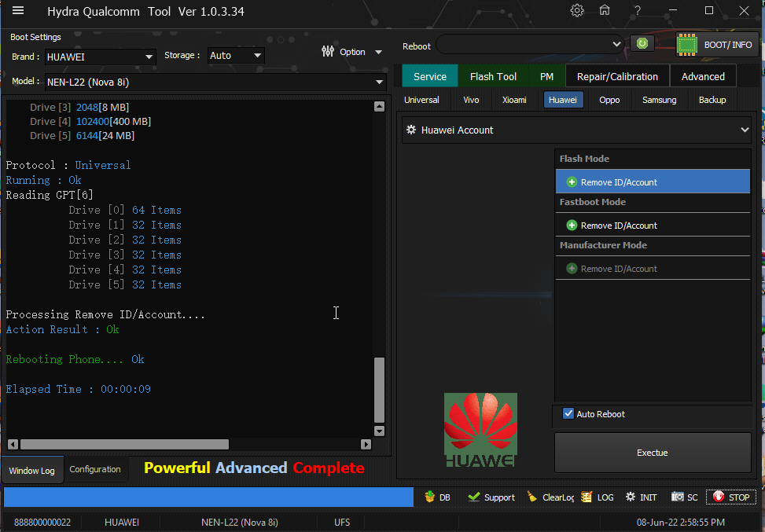The width and height of the screenshot is (765, 532).
Task: Switch to the Flash Tool tab
Action: pyautogui.click(x=493, y=76)
